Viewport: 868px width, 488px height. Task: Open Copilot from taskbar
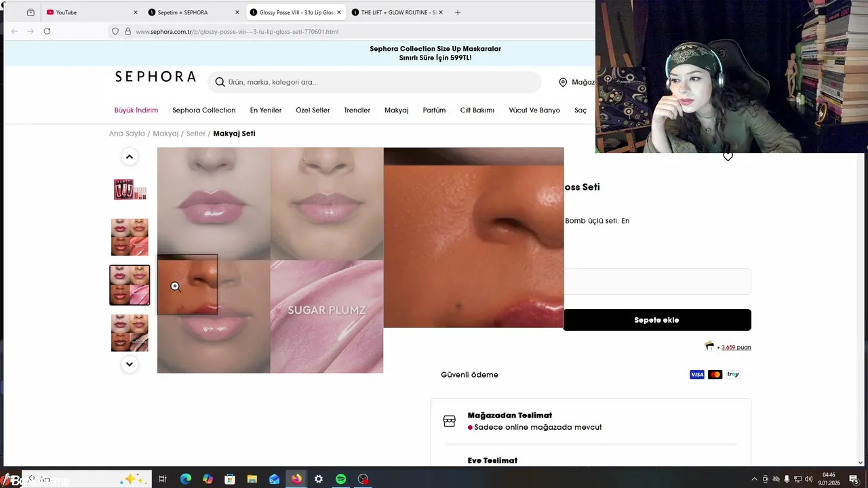(208, 479)
